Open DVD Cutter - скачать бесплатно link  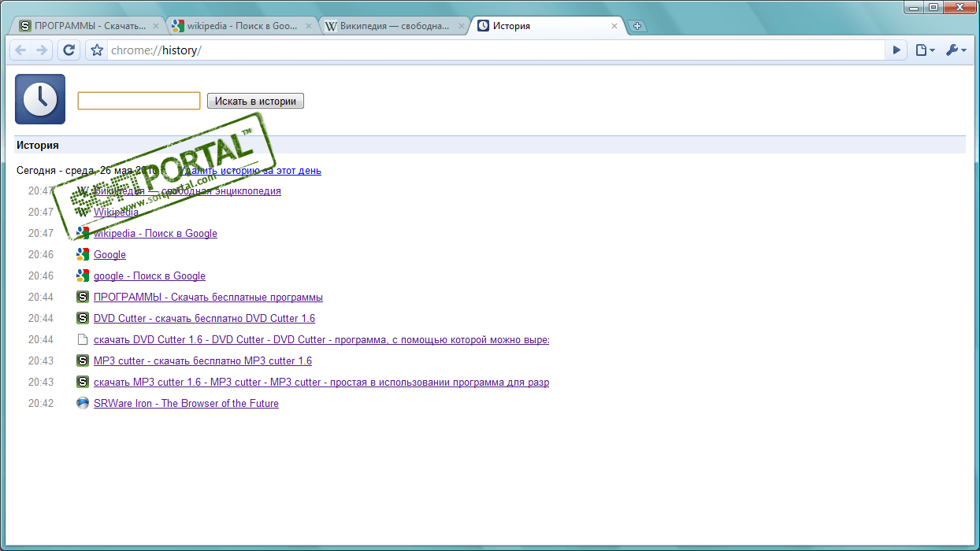click(204, 318)
